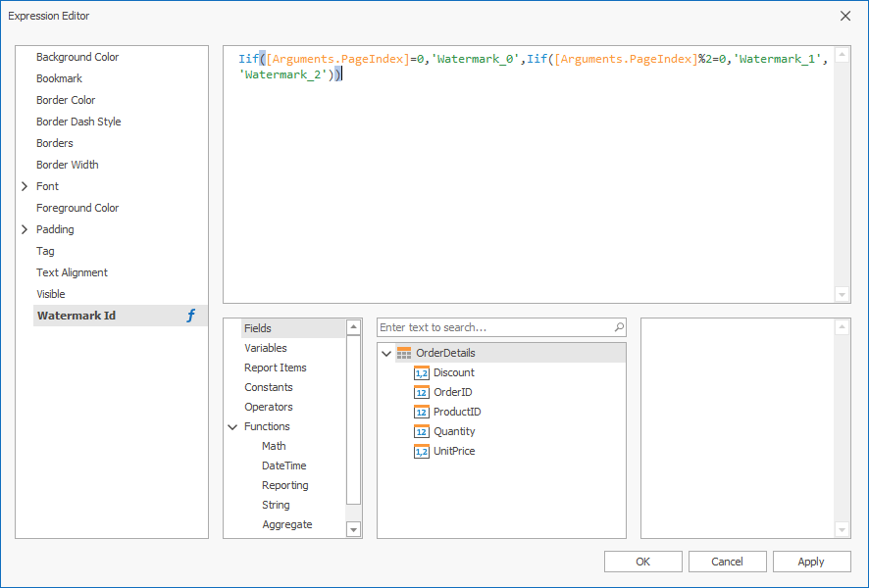Click the OrderDetails table icon
869x588 pixels.
tap(404, 353)
